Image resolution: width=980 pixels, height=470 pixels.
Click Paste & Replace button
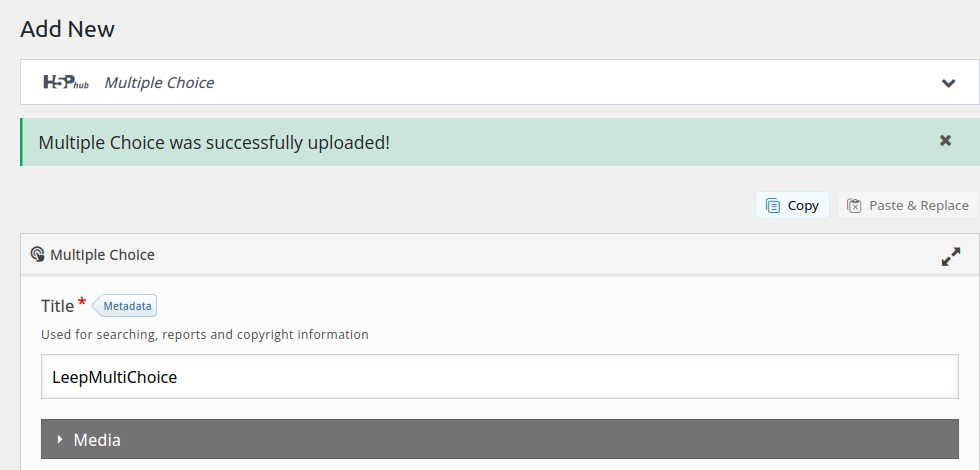point(908,205)
